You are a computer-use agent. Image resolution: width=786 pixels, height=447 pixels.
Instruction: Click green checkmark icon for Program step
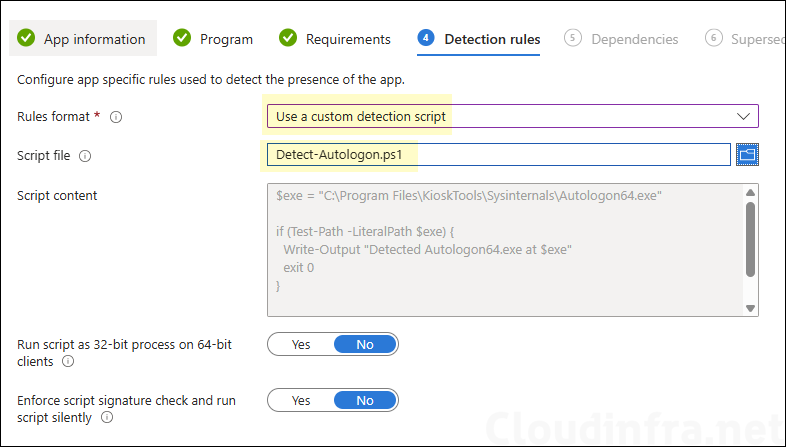tap(182, 39)
